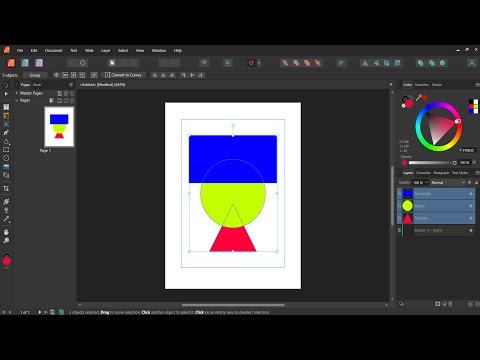480x360 pixels.
Task: Toggle the layer lock icon in Layers panel
Action: [x=476, y=182]
